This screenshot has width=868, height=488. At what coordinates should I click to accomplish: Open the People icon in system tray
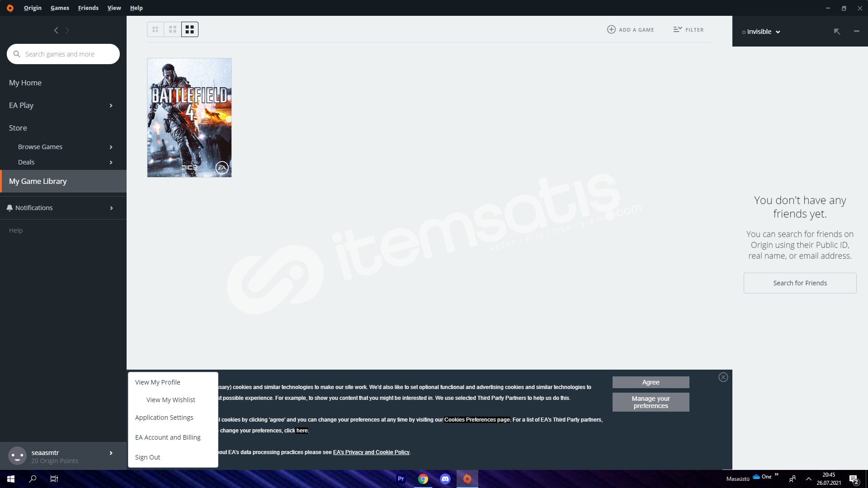[x=793, y=479]
